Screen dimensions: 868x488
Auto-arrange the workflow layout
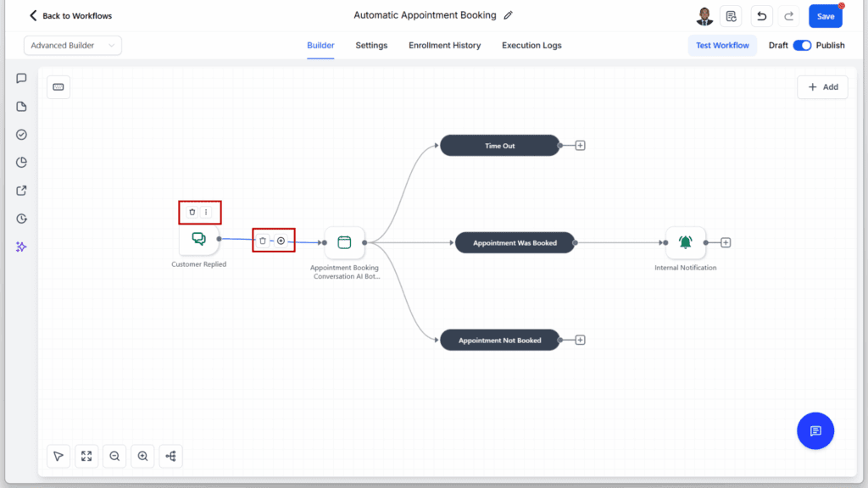[171, 456]
